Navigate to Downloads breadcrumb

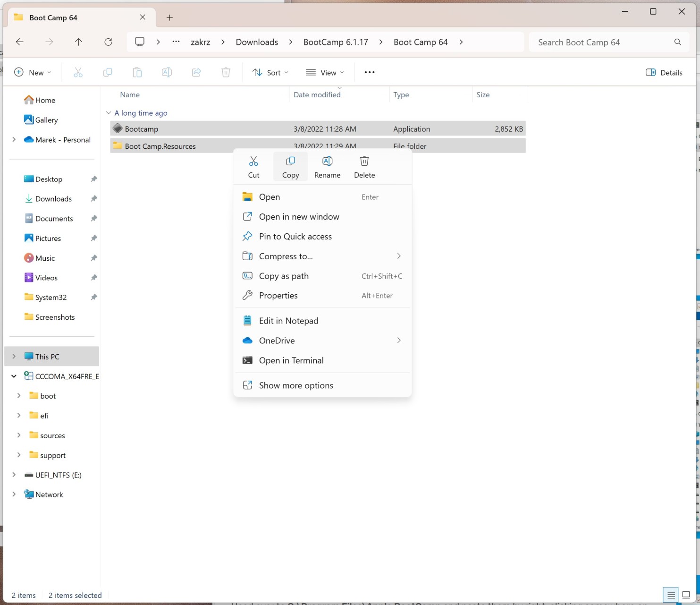pyautogui.click(x=257, y=42)
